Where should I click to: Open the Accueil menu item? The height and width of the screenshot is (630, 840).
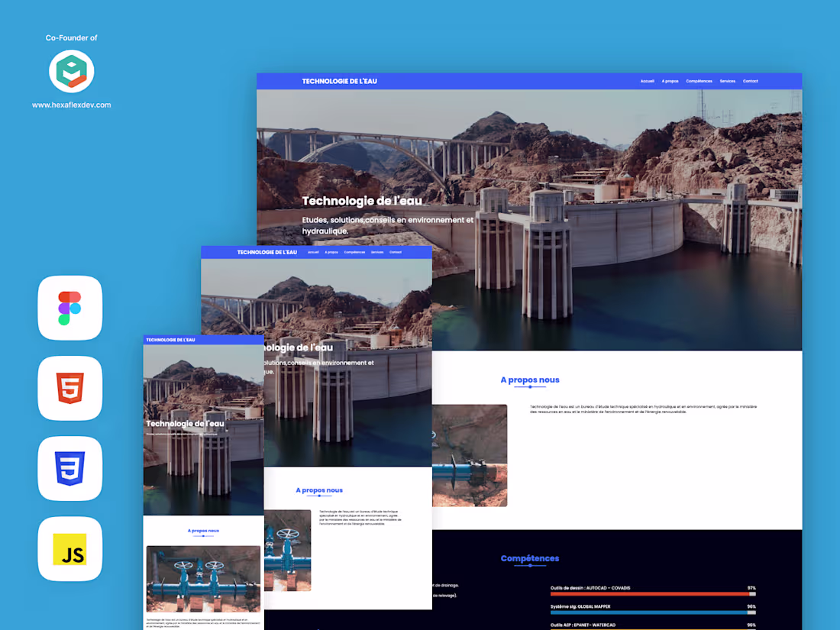click(x=648, y=81)
